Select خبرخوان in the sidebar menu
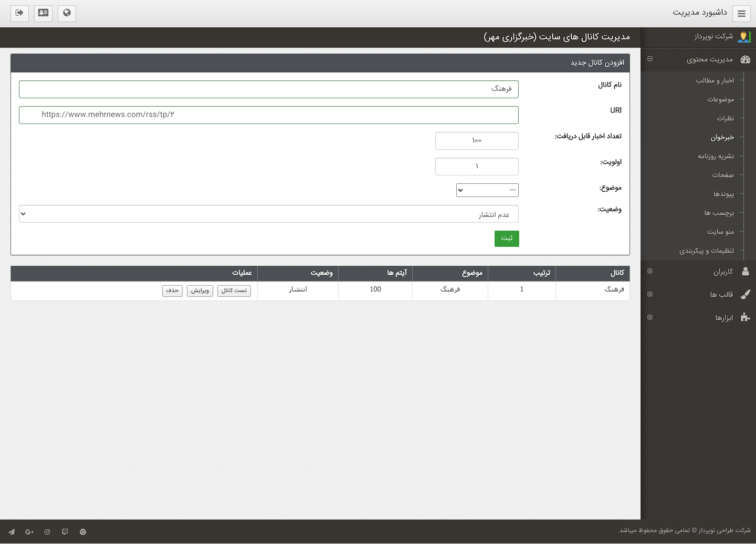The width and height of the screenshot is (756, 551). click(x=722, y=137)
